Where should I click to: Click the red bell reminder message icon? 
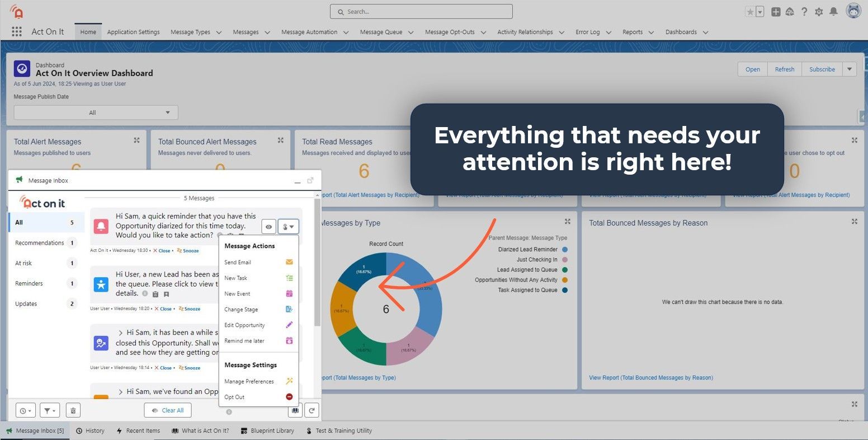(x=101, y=226)
